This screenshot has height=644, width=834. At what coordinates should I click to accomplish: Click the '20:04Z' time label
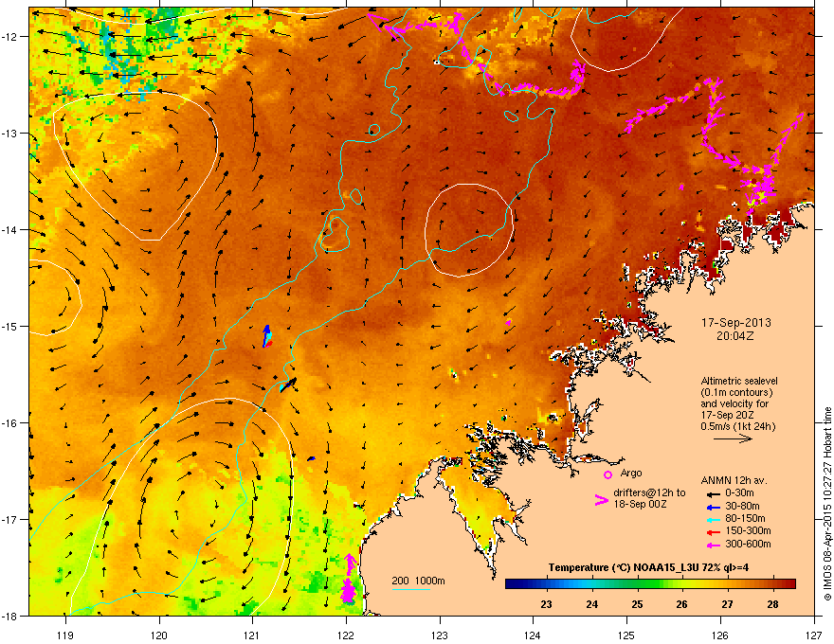tap(735, 336)
